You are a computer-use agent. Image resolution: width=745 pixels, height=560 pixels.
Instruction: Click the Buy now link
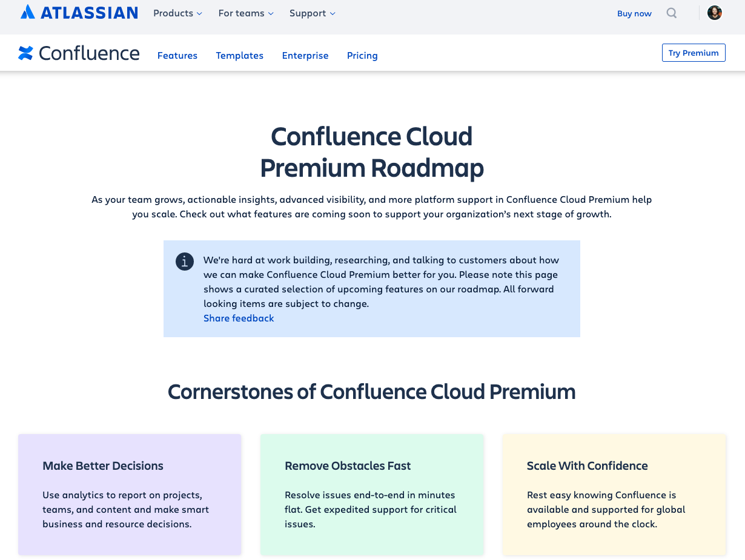[634, 13]
